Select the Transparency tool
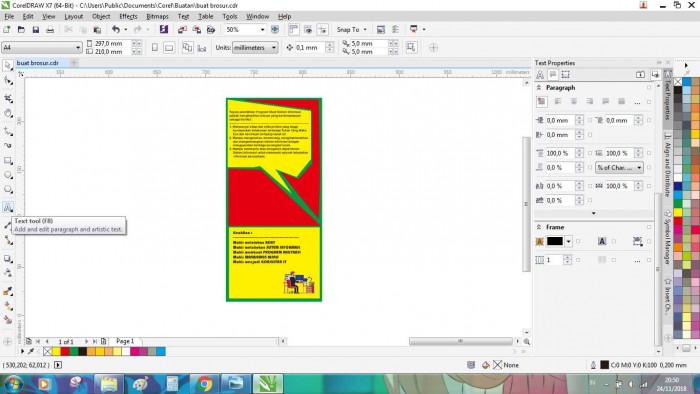 [8, 273]
